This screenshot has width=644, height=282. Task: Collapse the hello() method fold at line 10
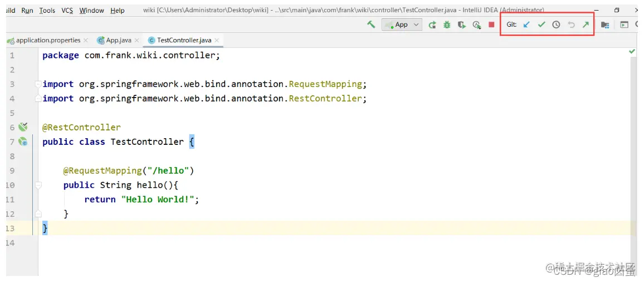[38, 185]
